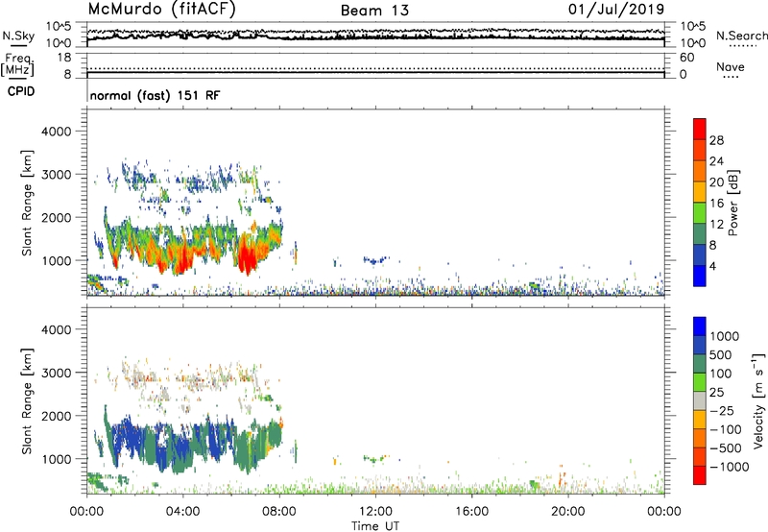Click the '4000' tick of the power panel

click(57, 132)
